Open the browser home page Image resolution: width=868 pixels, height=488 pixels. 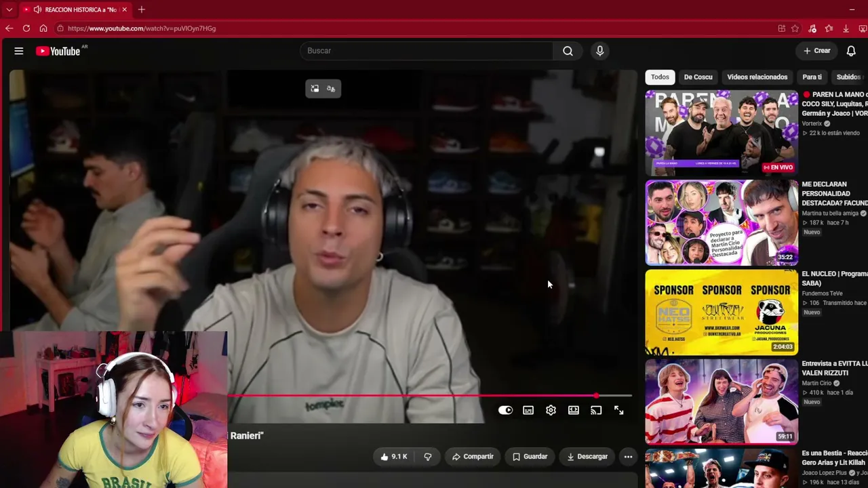(43, 28)
